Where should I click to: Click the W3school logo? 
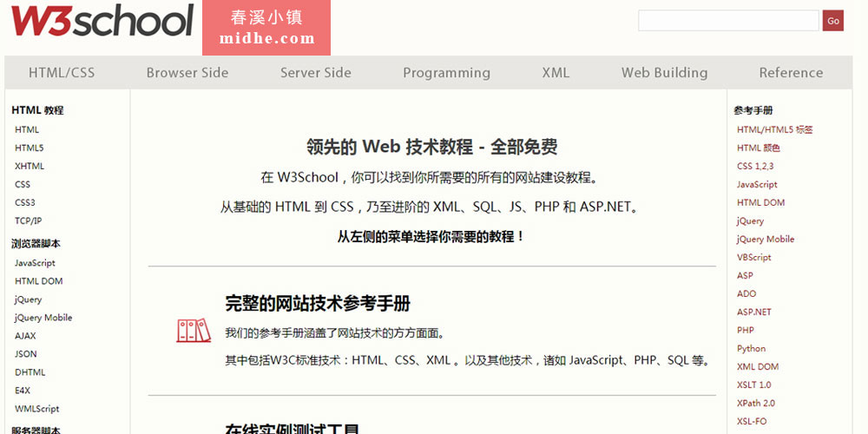pyautogui.click(x=102, y=22)
